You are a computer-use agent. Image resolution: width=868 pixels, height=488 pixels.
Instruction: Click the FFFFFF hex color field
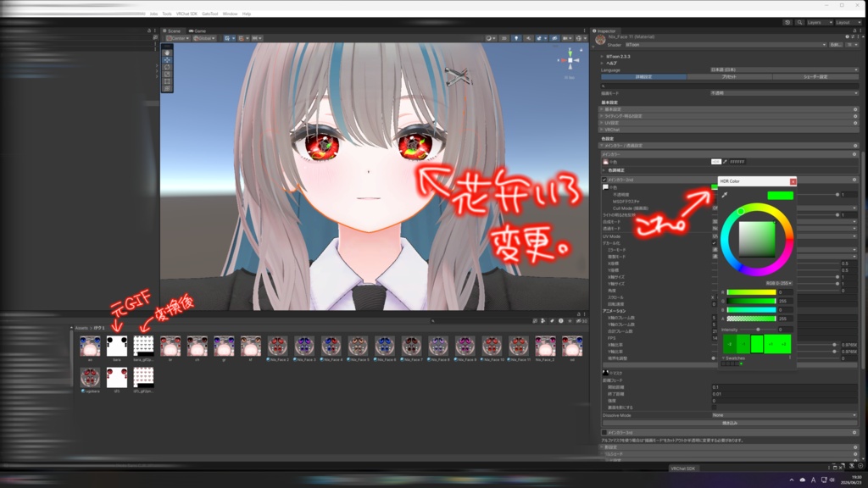tap(737, 162)
